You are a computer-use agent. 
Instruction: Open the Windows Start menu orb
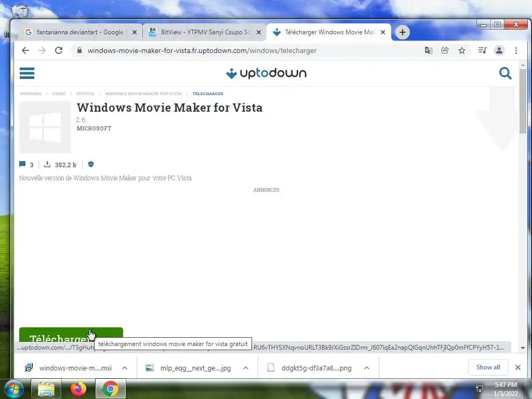[14, 389]
